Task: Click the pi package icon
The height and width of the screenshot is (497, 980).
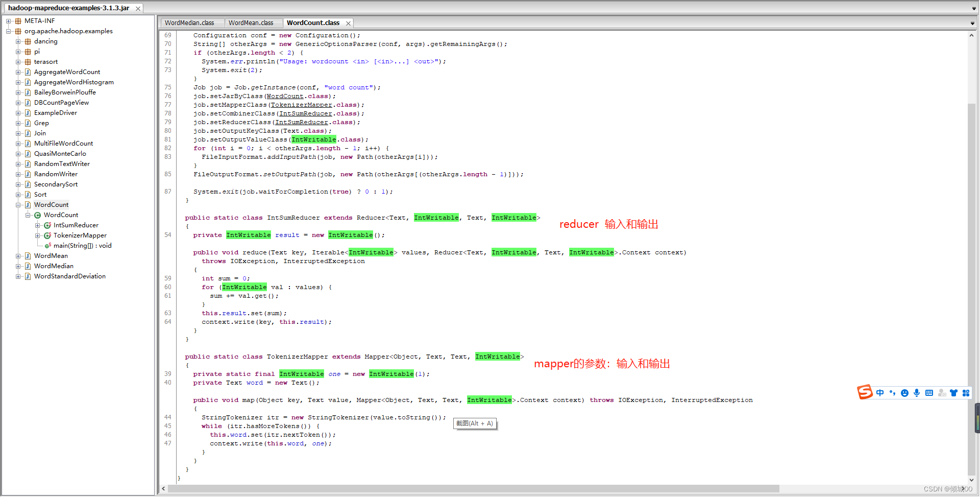Action: coord(28,52)
